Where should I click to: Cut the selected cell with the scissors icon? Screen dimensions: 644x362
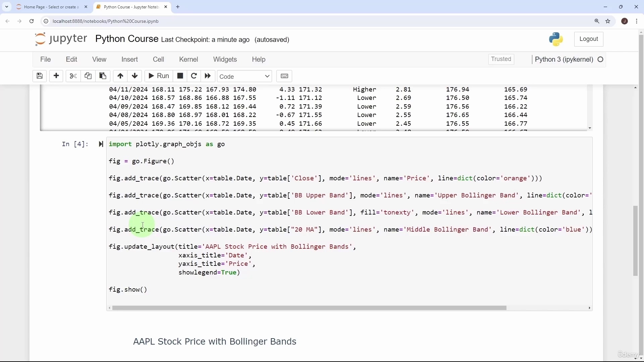pos(73,76)
